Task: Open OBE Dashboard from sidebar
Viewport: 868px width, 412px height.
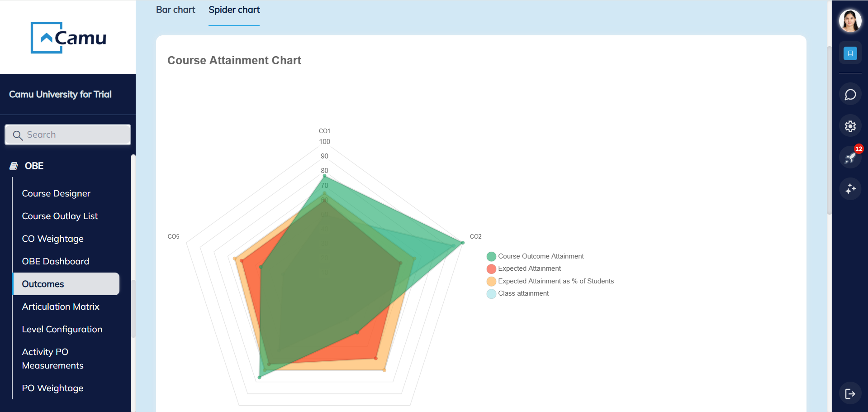Action: click(x=55, y=261)
